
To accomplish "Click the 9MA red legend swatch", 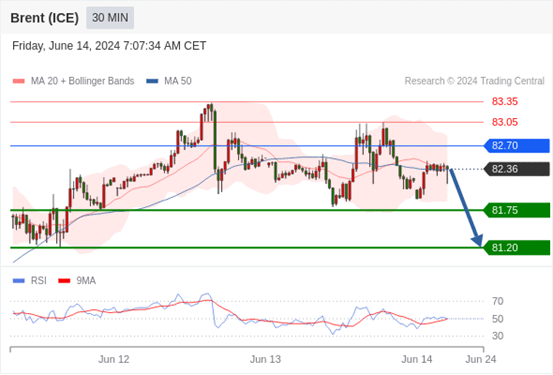I will pyautogui.click(x=64, y=281).
